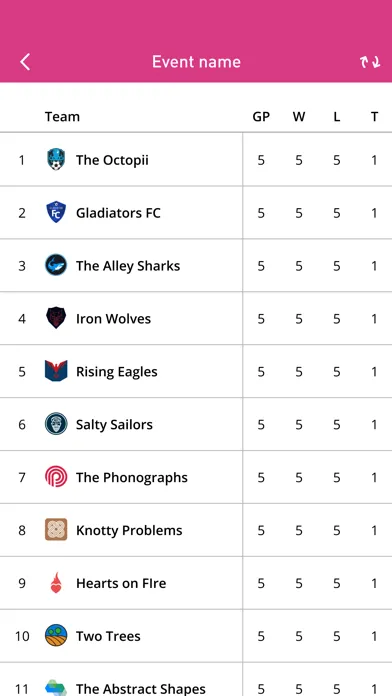Screen dimensions: 392x696
Task: Sort by L column header
Action: point(337,117)
